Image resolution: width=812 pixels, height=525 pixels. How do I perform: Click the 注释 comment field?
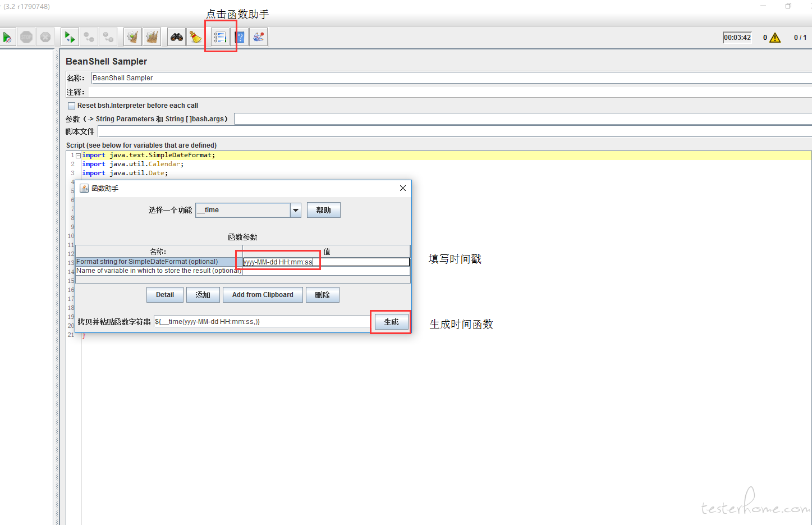pos(450,92)
